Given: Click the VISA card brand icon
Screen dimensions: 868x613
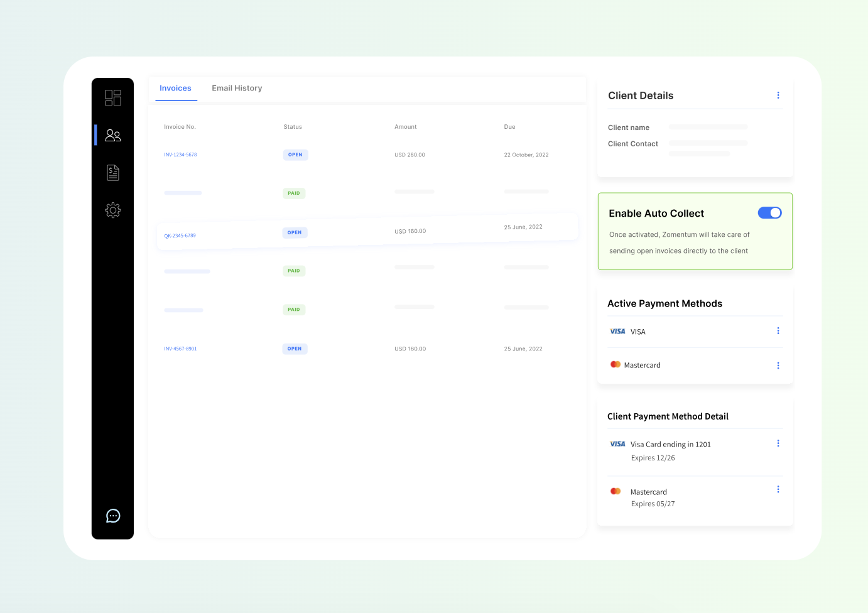Looking at the screenshot, I should [617, 331].
